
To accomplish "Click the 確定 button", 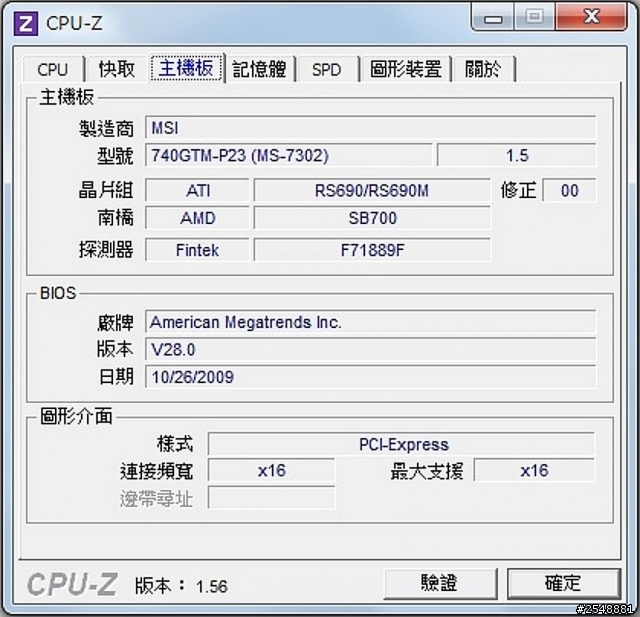I will coord(564,583).
